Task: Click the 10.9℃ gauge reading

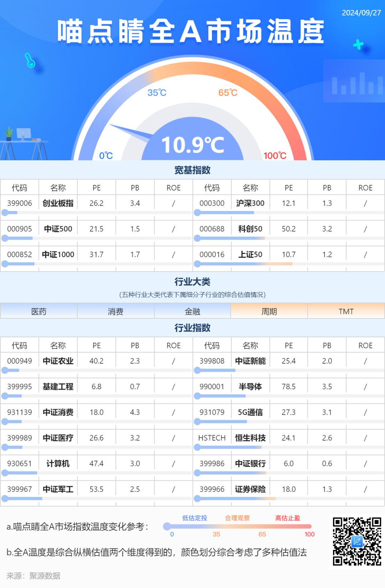Action: click(x=193, y=145)
